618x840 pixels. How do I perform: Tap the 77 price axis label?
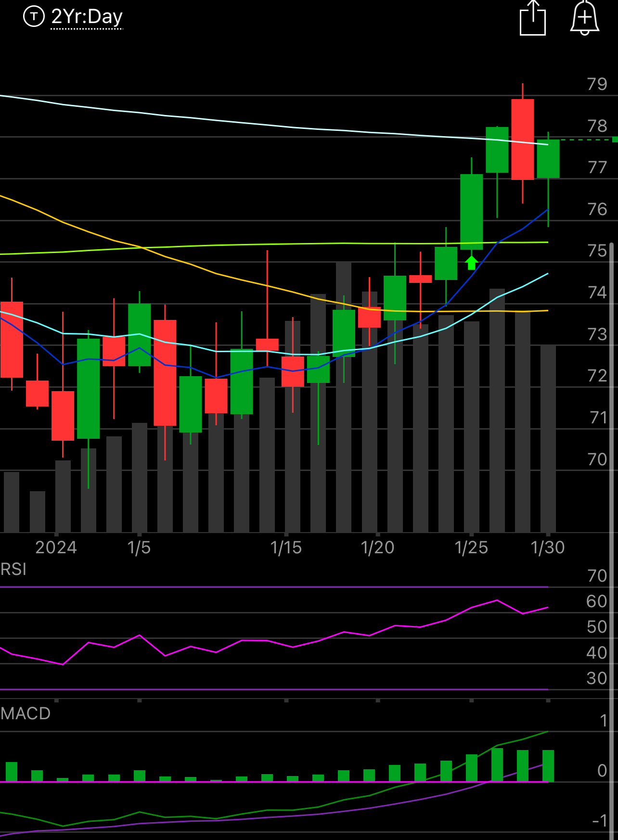pos(597,167)
